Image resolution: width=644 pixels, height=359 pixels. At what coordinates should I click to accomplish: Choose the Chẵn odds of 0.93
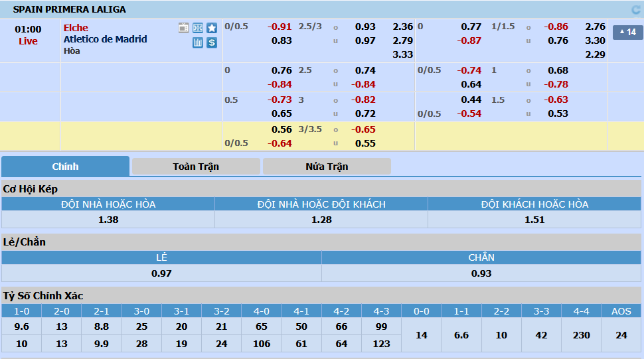coord(481,273)
